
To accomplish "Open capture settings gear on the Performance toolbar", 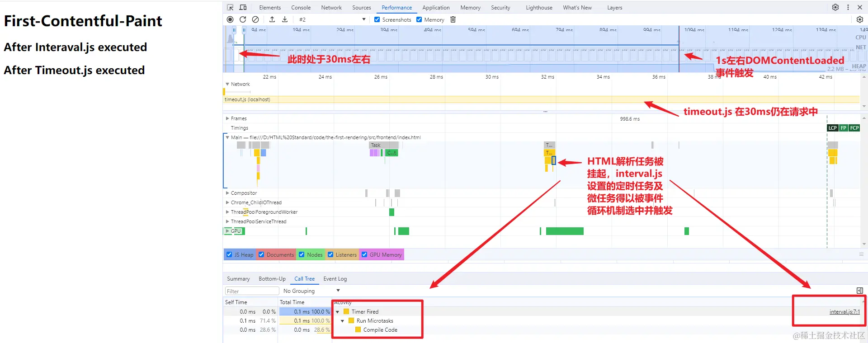I will tap(860, 19).
